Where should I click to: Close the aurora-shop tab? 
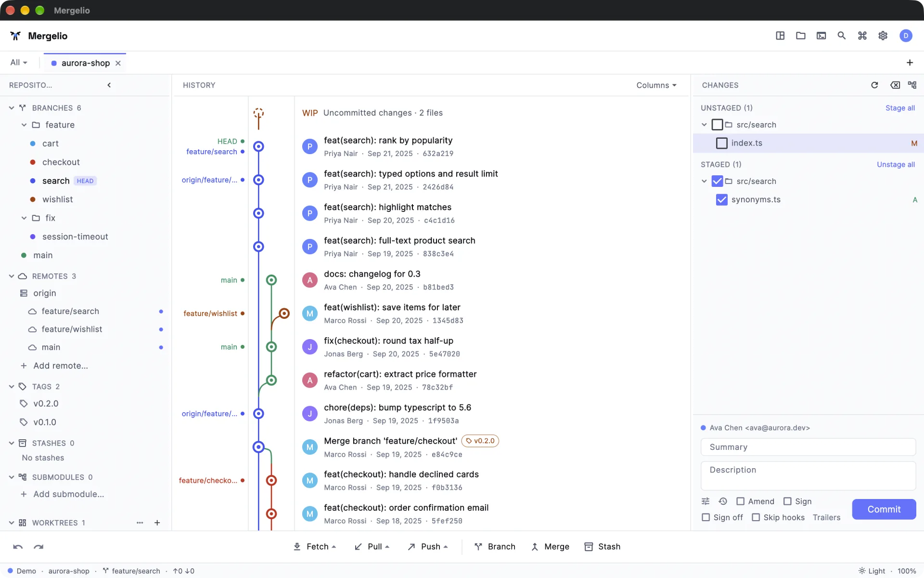coord(118,63)
